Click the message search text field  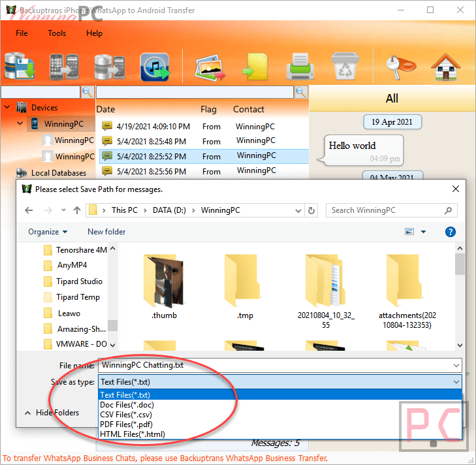point(195,92)
